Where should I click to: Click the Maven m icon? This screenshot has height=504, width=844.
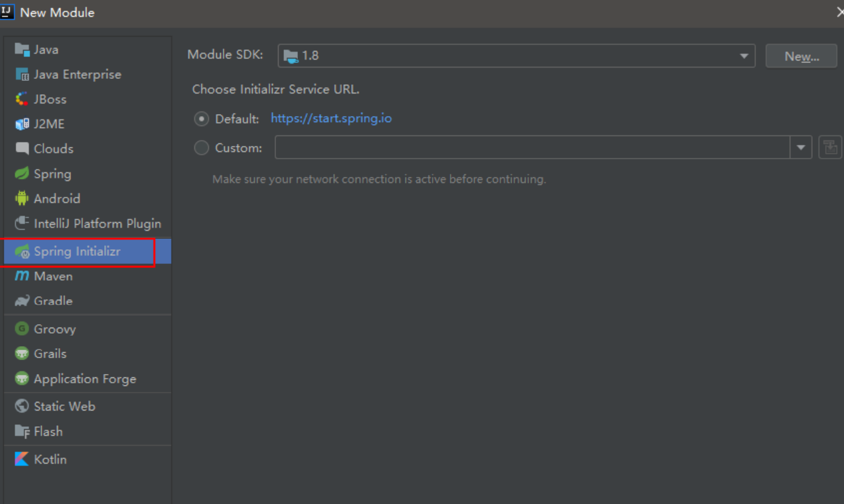coord(22,276)
